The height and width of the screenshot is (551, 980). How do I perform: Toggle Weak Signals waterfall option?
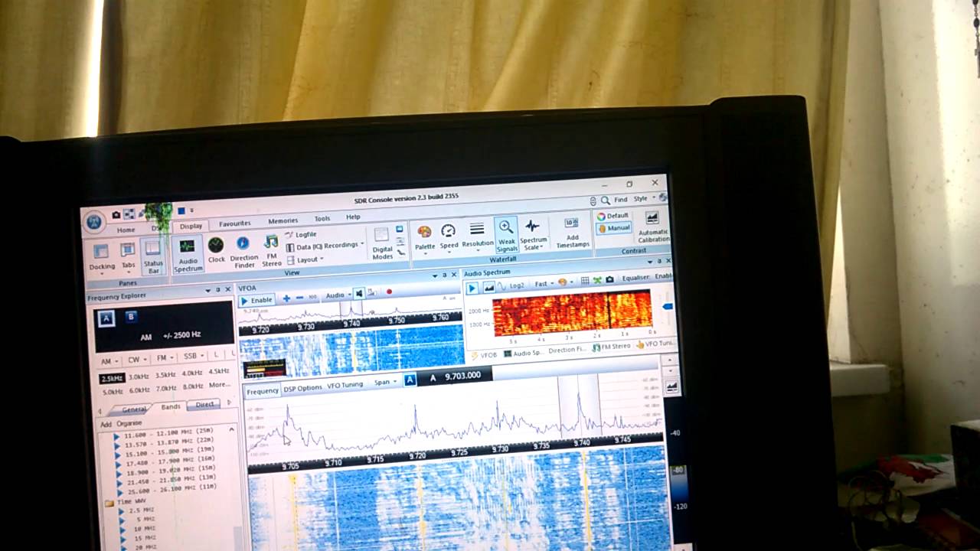coord(506,235)
